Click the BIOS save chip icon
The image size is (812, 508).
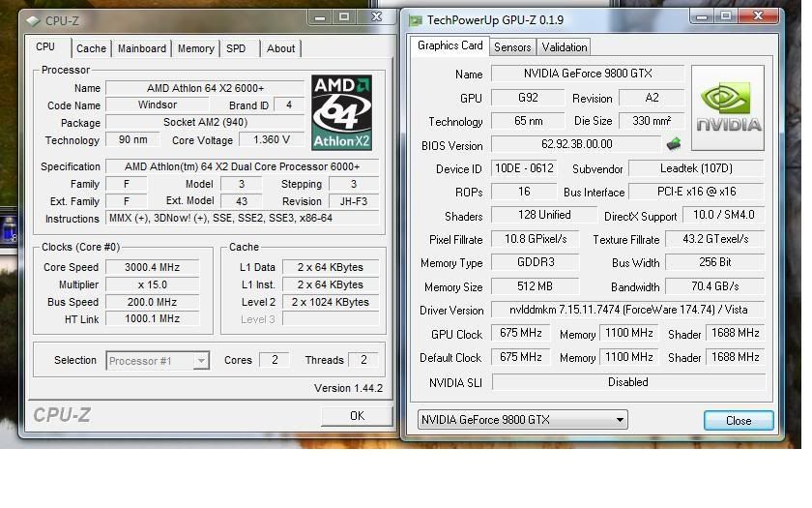(675, 144)
